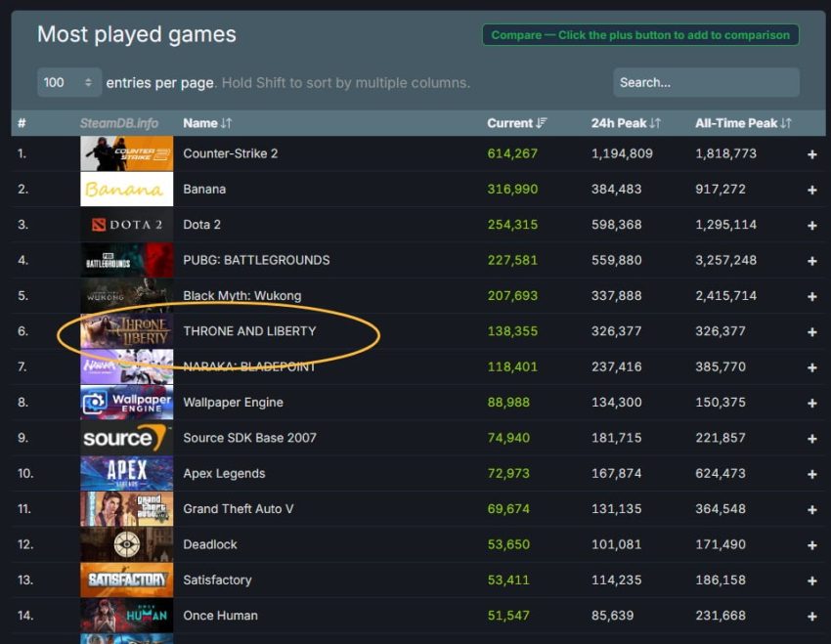
Task: Select current player count 614,267
Action: pos(512,153)
